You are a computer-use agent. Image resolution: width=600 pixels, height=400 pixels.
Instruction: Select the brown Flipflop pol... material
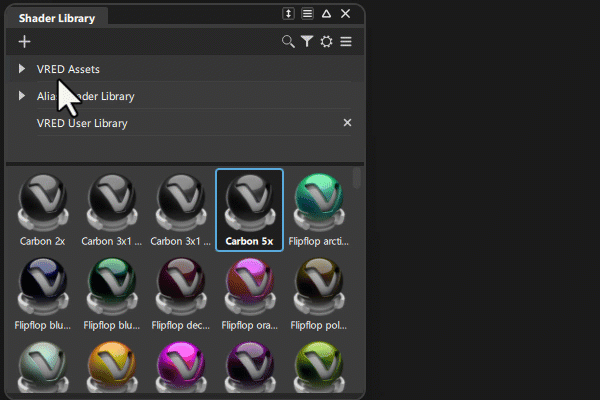coord(319,286)
